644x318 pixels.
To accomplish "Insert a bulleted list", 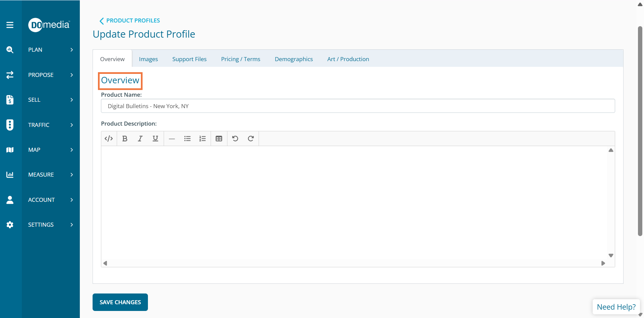I will click(x=187, y=139).
